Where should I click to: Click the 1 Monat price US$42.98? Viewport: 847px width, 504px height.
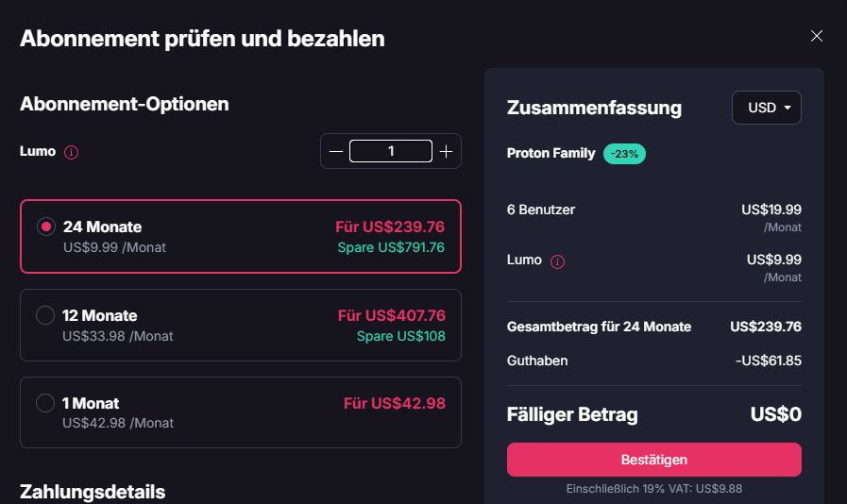point(394,403)
